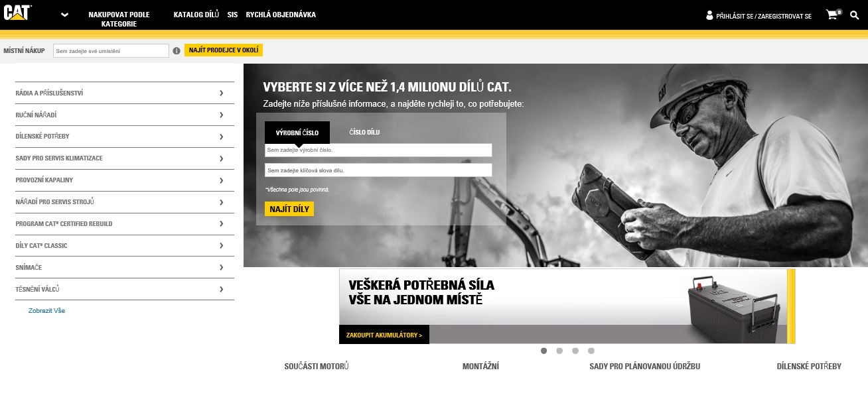Expand the Provozní kapaliny category chevron
The width and height of the screenshot is (868, 409).
click(222, 180)
